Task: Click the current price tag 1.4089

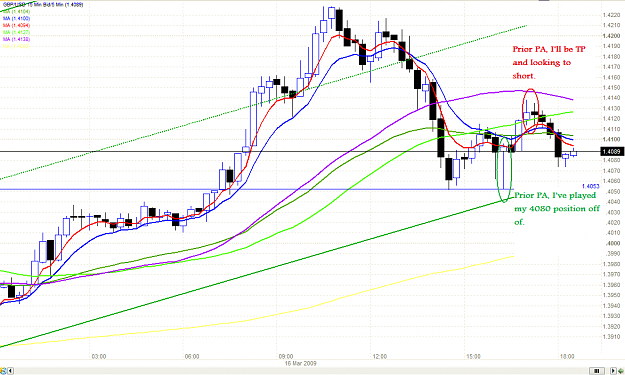Action: 611,151
